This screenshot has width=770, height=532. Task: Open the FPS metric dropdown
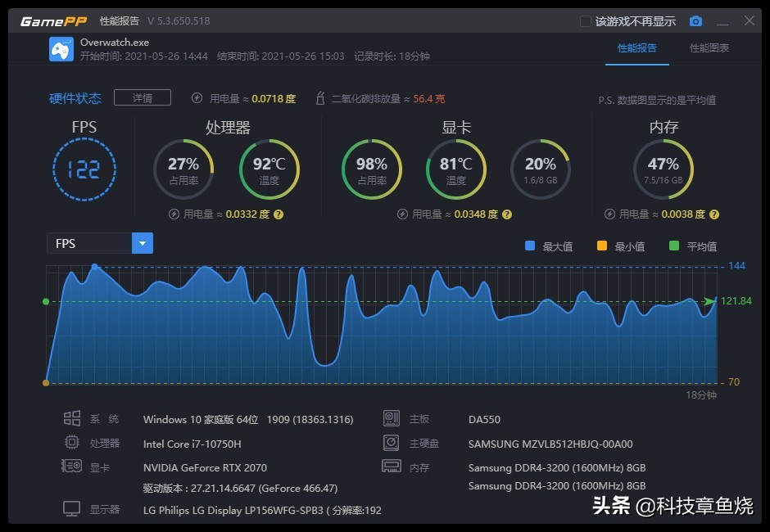point(142,243)
